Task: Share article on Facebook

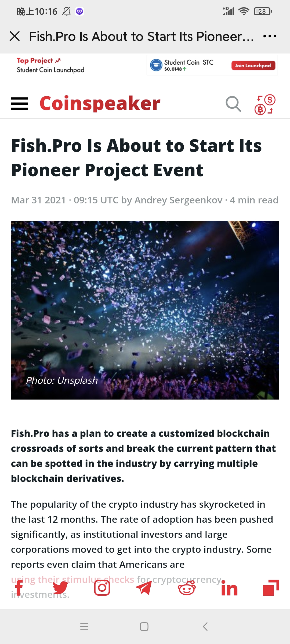Action: click(19, 588)
